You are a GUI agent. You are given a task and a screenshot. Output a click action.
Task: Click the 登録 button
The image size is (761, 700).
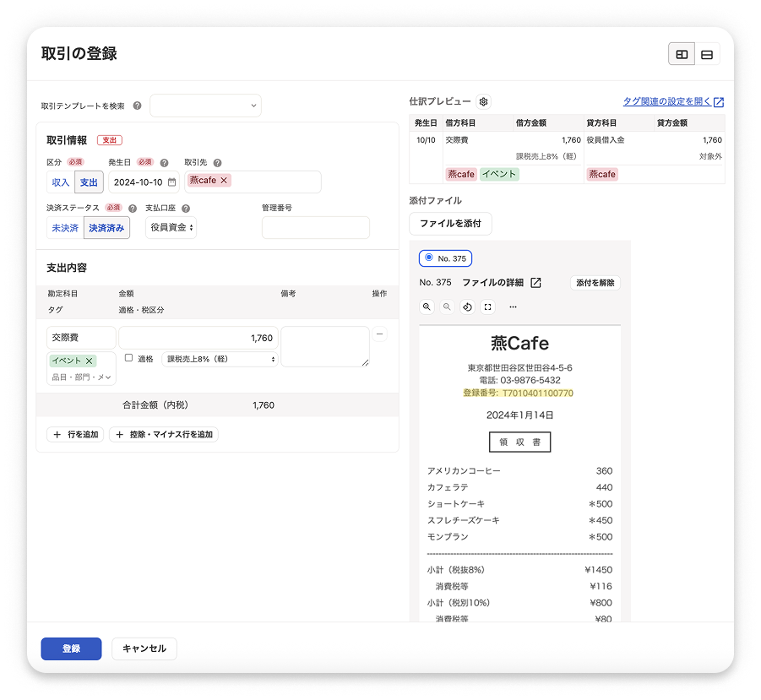71,648
